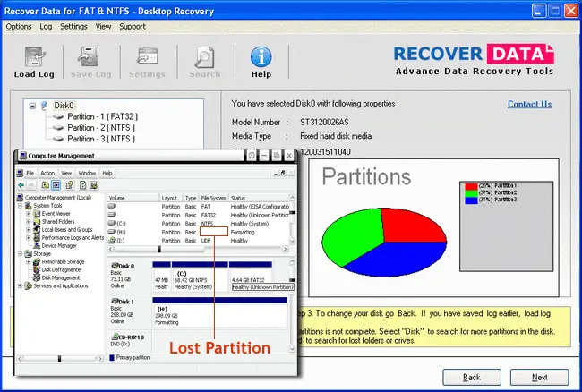The width and height of the screenshot is (582, 392).
Task: Select Disk0 in the recovery tree
Action: [64, 106]
